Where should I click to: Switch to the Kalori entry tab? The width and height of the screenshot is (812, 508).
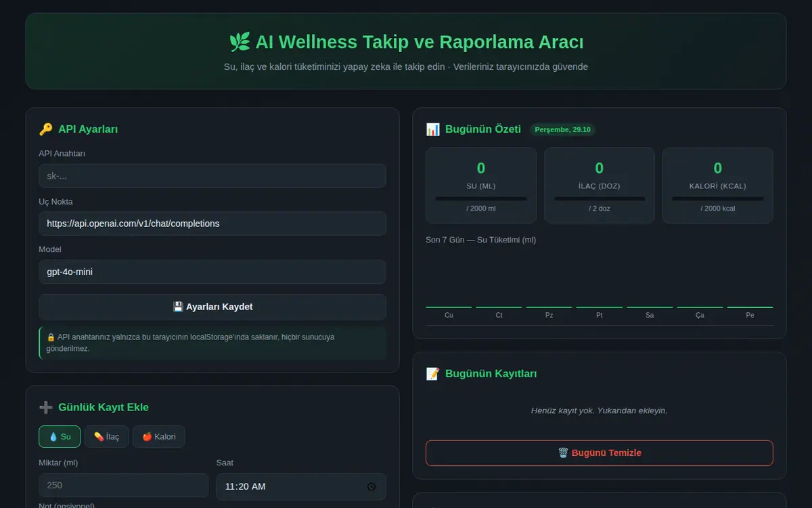(159, 437)
